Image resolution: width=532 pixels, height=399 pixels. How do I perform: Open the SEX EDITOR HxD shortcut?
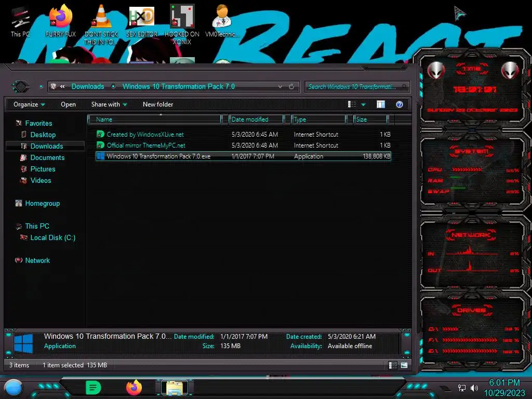coord(142,21)
